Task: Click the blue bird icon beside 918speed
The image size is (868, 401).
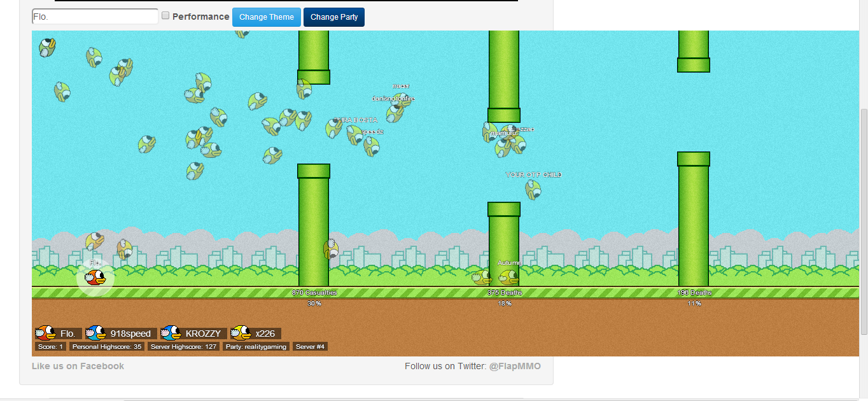Action: coord(95,333)
